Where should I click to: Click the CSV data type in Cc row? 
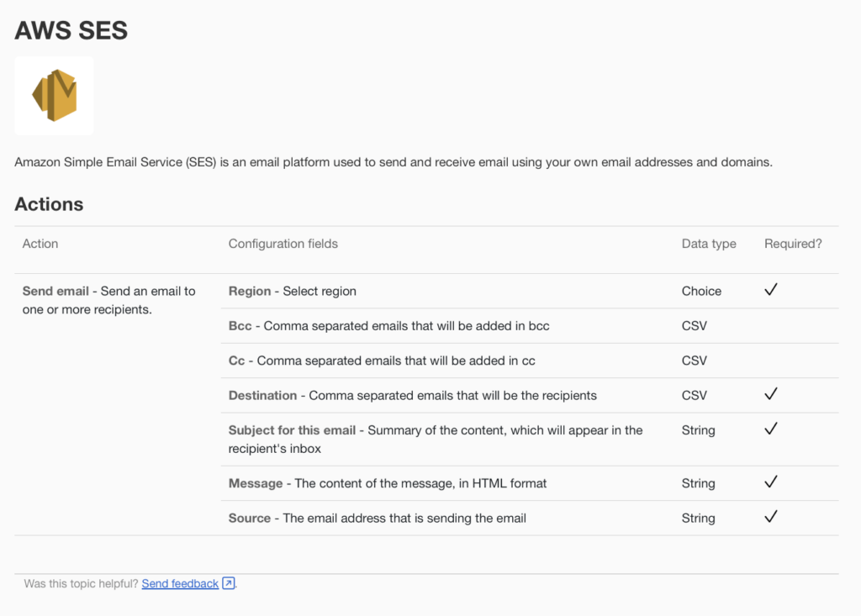(x=694, y=361)
